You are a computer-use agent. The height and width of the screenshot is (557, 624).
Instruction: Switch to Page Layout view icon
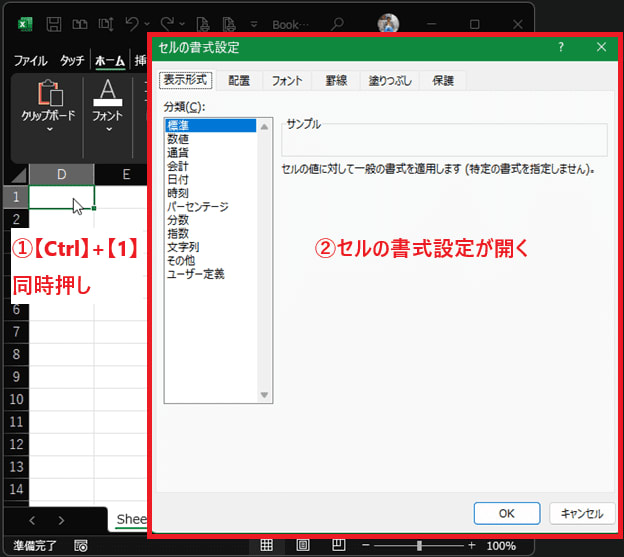tap(302, 546)
